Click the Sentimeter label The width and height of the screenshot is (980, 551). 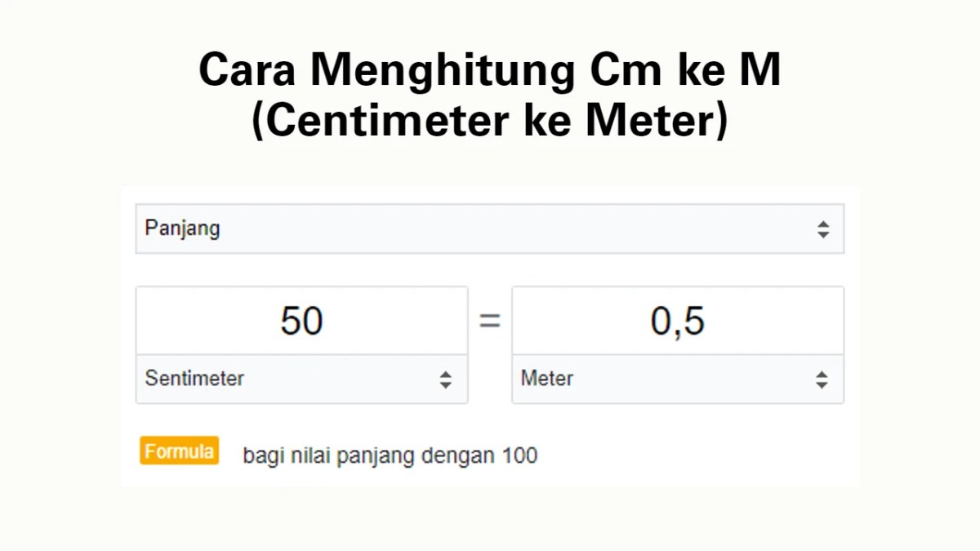coord(194,379)
